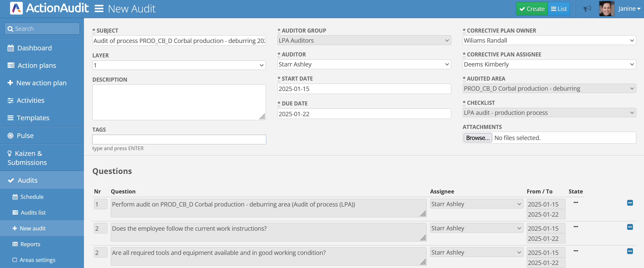Open the Corrective Plan Assignee dropdown
Viewport: 644px width, 268px height.
(x=549, y=64)
